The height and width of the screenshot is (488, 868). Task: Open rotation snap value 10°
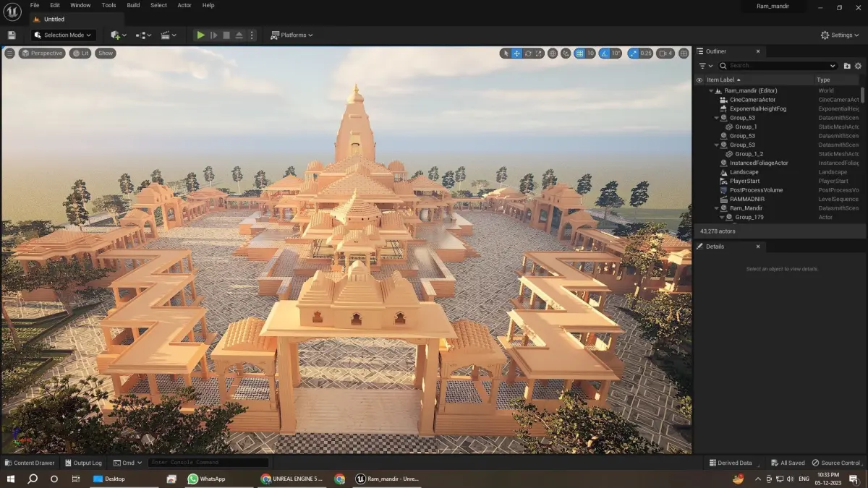[616, 53]
